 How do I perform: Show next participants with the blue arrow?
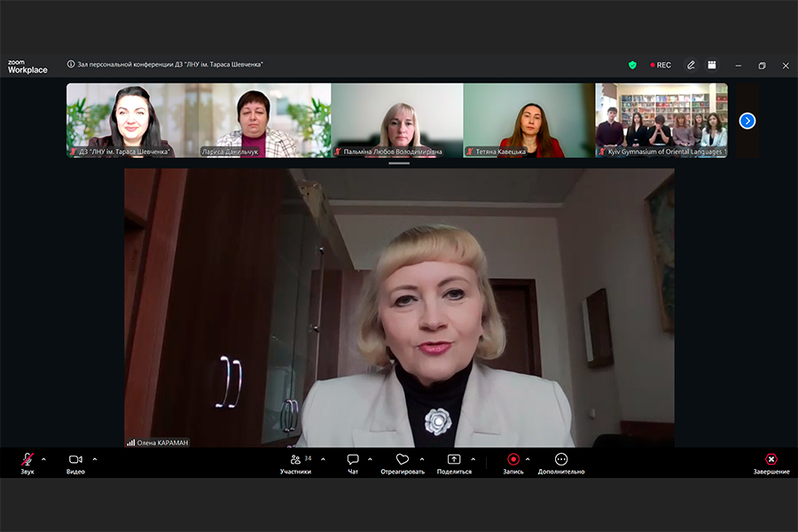pyautogui.click(x=747, y=121)
